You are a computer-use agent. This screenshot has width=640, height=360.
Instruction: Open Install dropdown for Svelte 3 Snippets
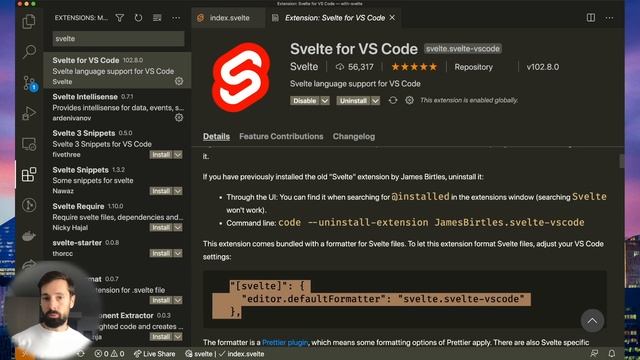[x=178, y=155]
